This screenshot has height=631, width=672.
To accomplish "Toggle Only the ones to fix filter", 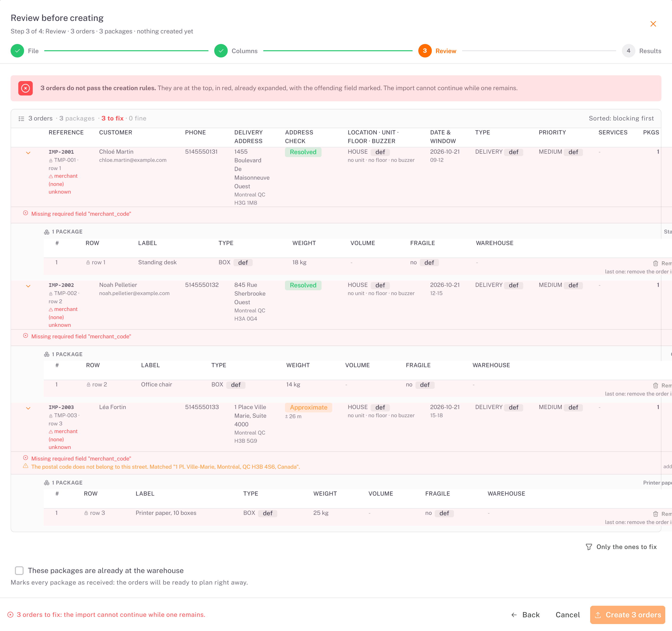I will coord(621,547).
